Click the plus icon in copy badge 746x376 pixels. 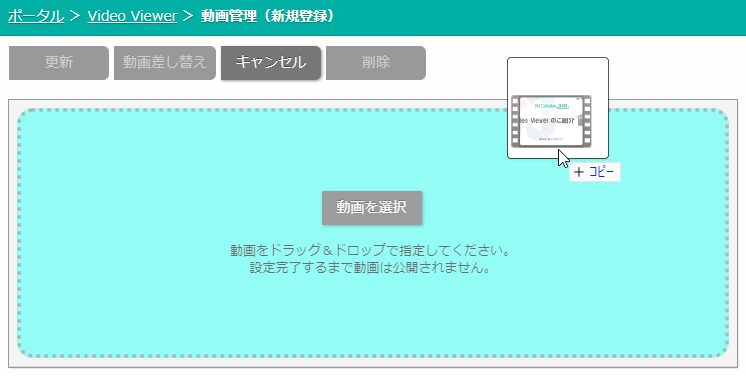coord(579,172)
